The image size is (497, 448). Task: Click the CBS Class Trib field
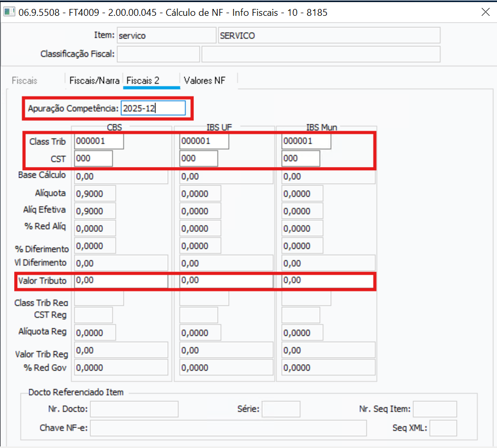pyautogui.click(x=99, y=141)
